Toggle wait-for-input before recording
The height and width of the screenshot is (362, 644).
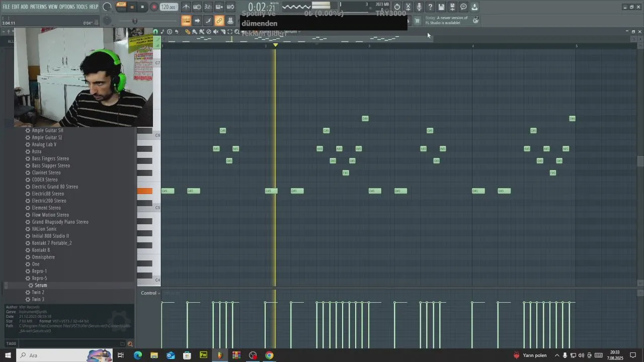tap(197, 7)
